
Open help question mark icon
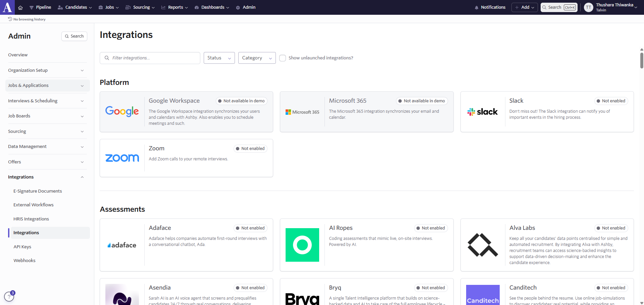tap(9, 297)
